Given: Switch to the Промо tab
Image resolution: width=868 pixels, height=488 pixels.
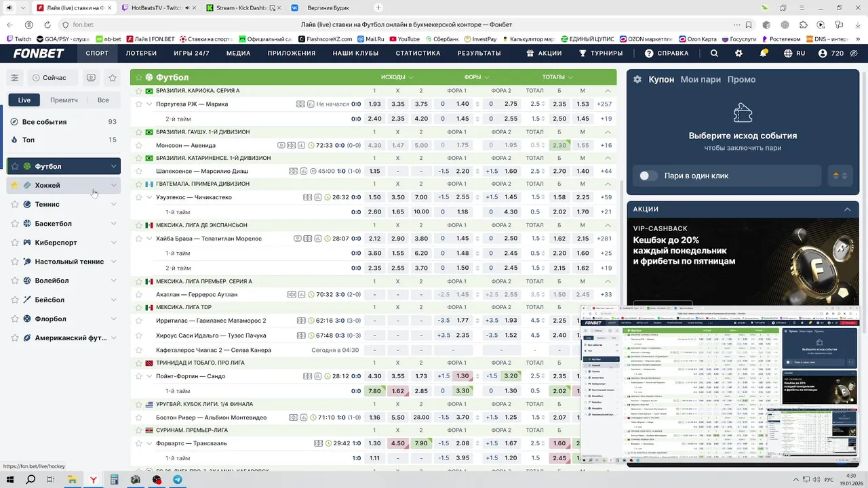Looking at the screenshot, I should click(x=741, y=79).
